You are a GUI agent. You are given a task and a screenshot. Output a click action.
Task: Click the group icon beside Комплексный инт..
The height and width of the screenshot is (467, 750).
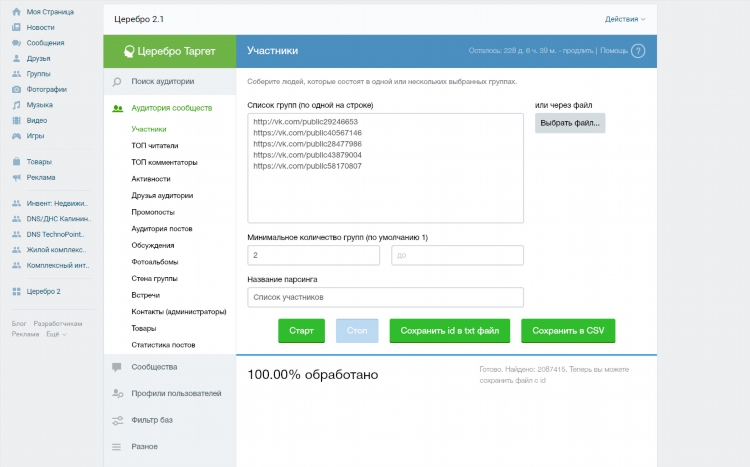16,265
